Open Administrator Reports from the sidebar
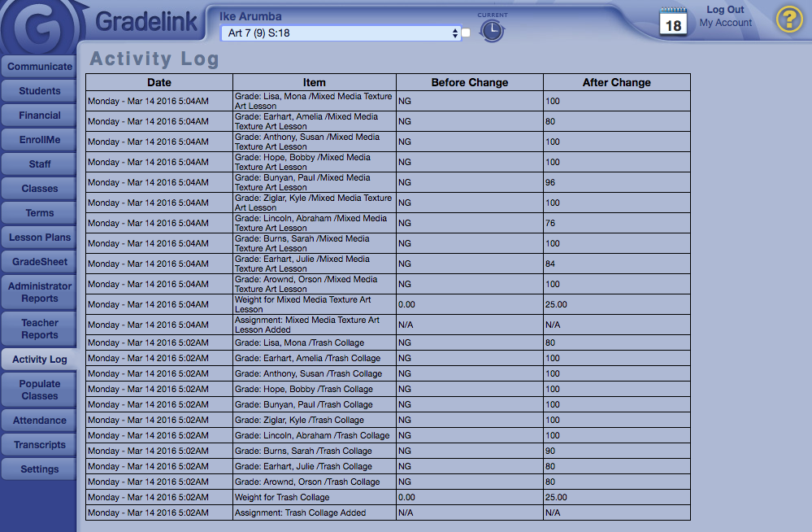This screenshot has width=812, height=532. pos(40,292)
